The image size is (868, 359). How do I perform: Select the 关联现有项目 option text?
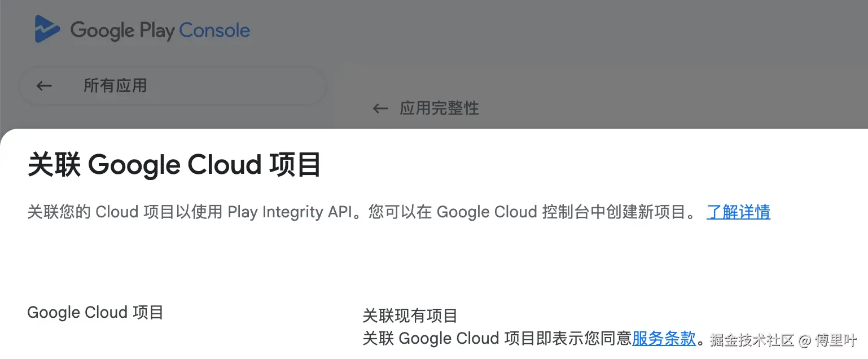[x=410, y=316]
